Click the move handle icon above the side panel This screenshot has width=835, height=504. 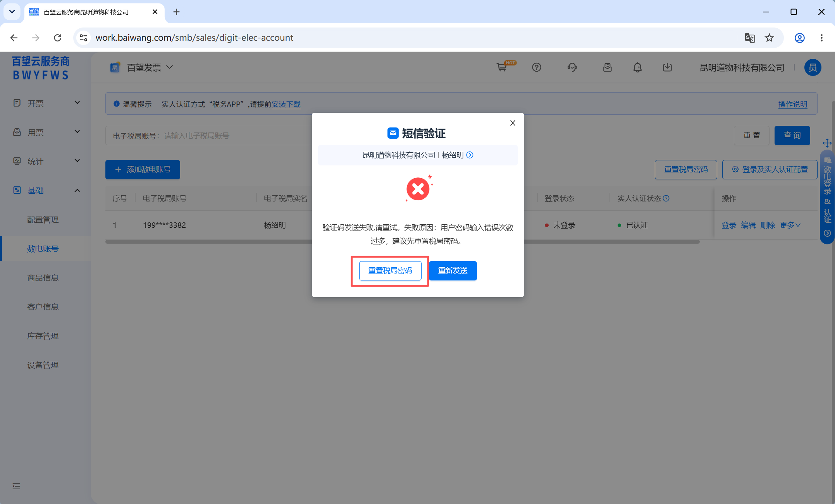(827, 143)
